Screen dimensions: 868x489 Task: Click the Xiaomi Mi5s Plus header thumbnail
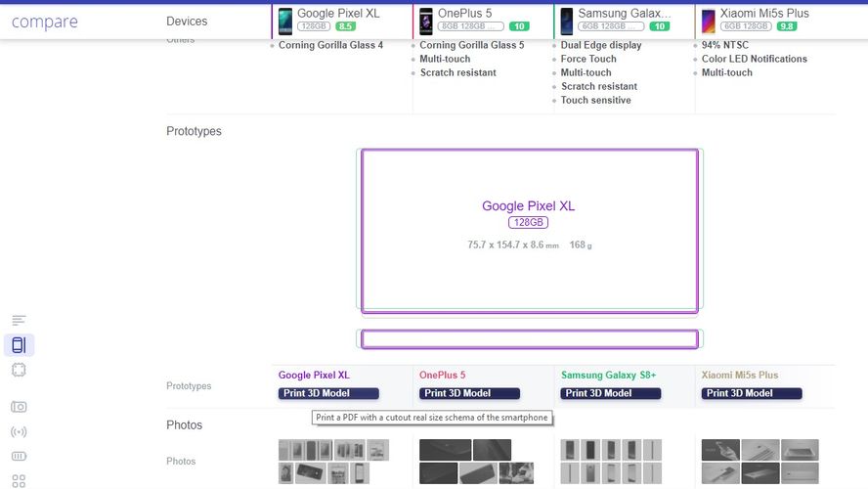[709, 21]
